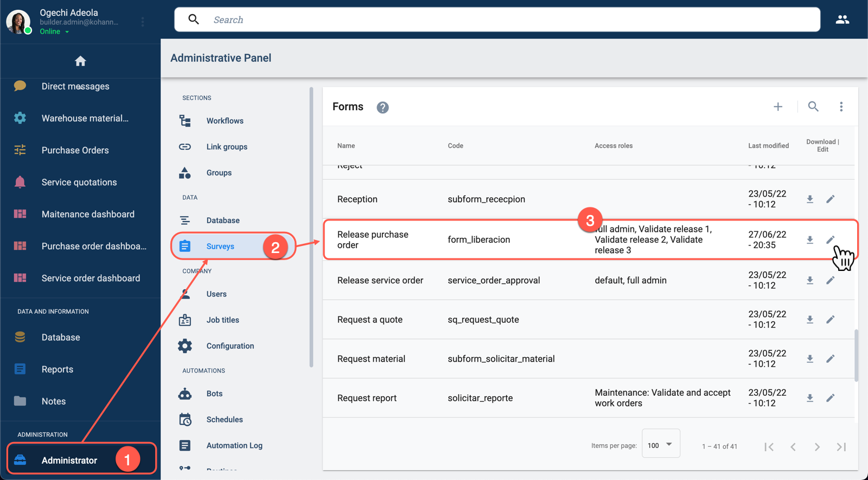Screen dimensions: 868x480
Task: Jump to last page of forms
Action: pyautogui.click(x=841, y=447)
